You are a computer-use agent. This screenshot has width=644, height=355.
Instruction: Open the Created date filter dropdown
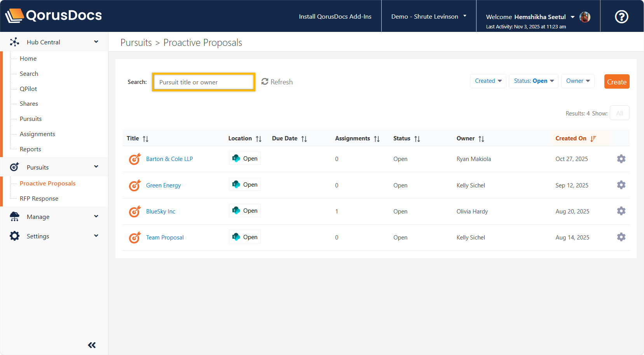[x=488, y=81]
